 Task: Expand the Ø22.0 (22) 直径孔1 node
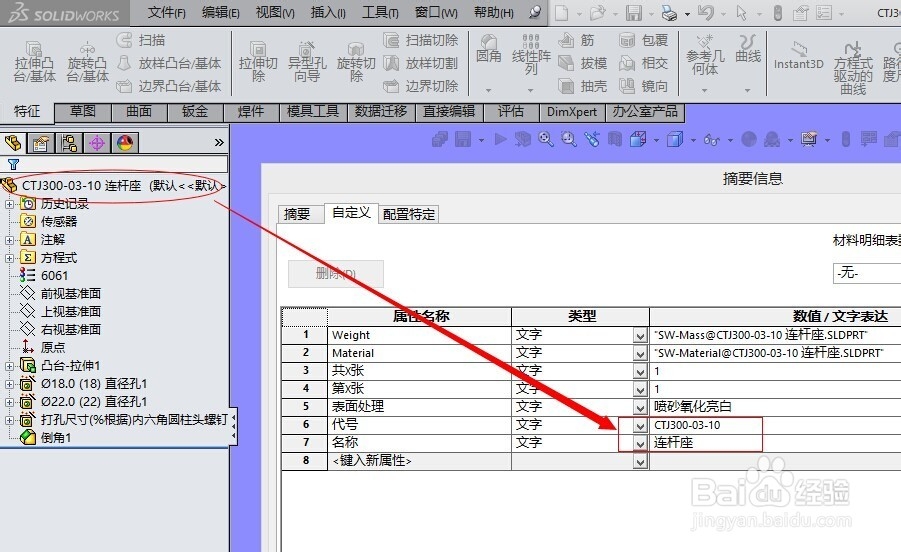9,402
